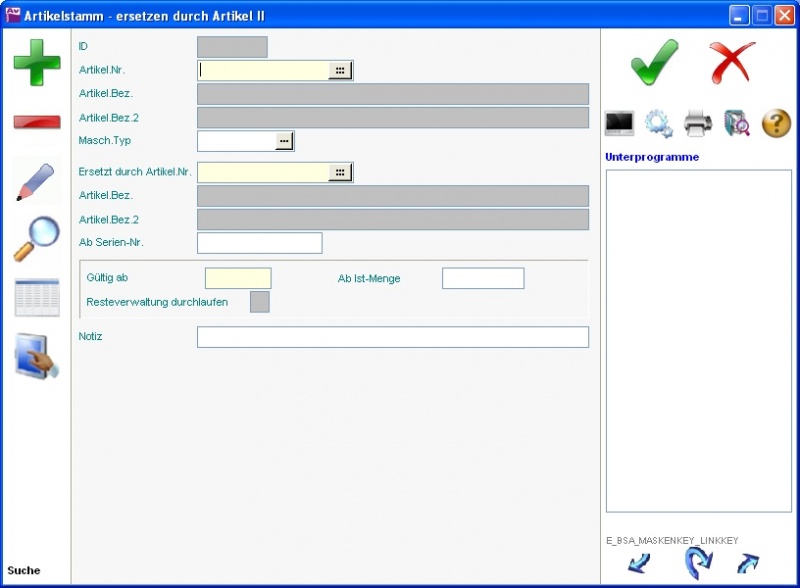Viewport: 800px width, 588px height.
Task: Open the table list view icon
Action: [37, 298]
